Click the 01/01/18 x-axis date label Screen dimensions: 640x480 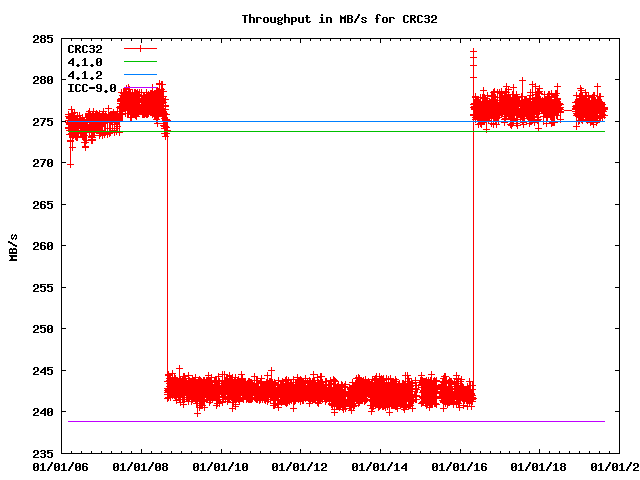540,466
